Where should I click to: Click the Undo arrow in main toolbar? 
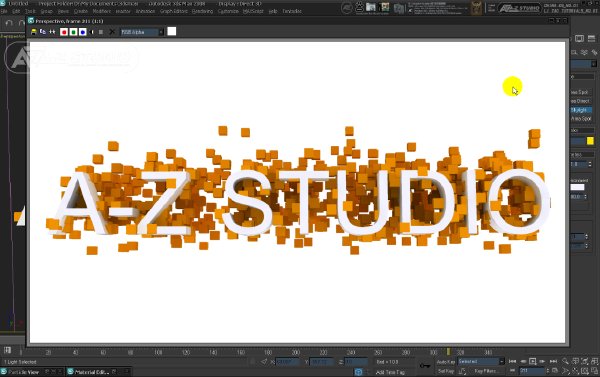[9, 23]
